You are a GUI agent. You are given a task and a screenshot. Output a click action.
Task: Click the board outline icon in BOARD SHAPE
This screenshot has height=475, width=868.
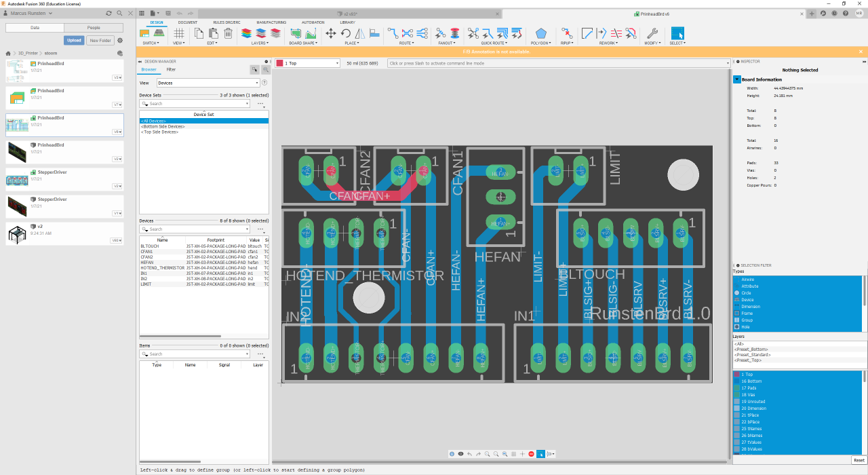296,33
